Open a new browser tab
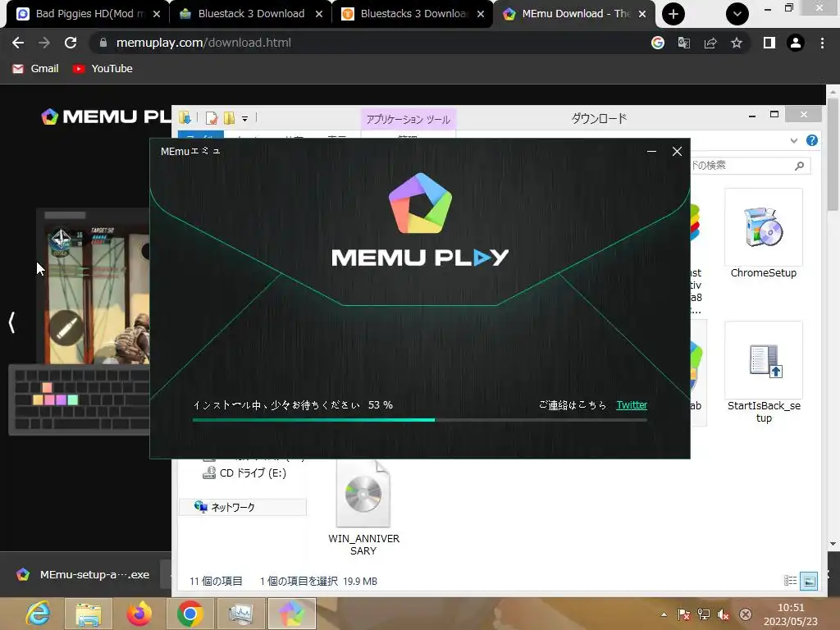Image resolution: width=840 pixels, height=630 pixels. point(673,14)
